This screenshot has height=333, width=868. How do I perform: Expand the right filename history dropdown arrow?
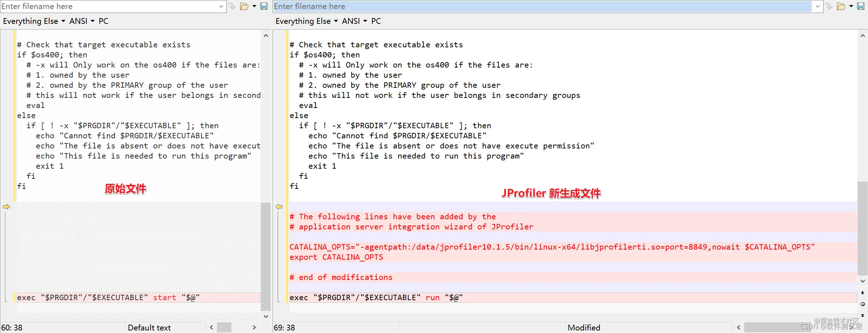point(818,7)
